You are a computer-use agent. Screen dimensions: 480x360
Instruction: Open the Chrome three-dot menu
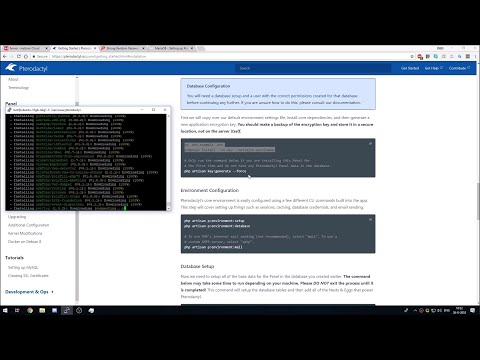click(x=476, y=56)
